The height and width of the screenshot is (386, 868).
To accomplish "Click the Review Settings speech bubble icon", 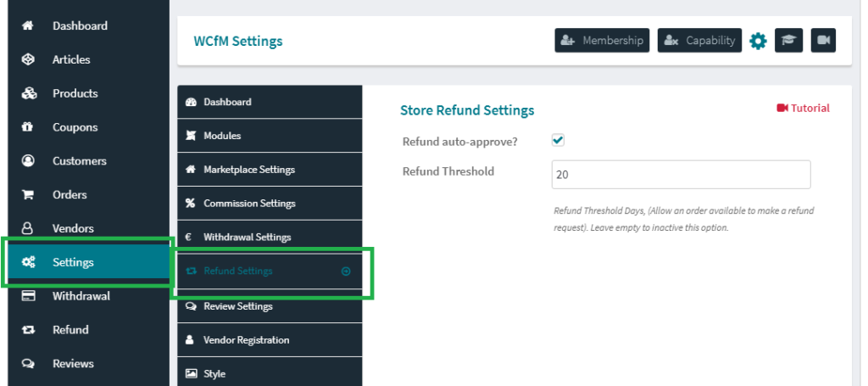I will (192, 306).
